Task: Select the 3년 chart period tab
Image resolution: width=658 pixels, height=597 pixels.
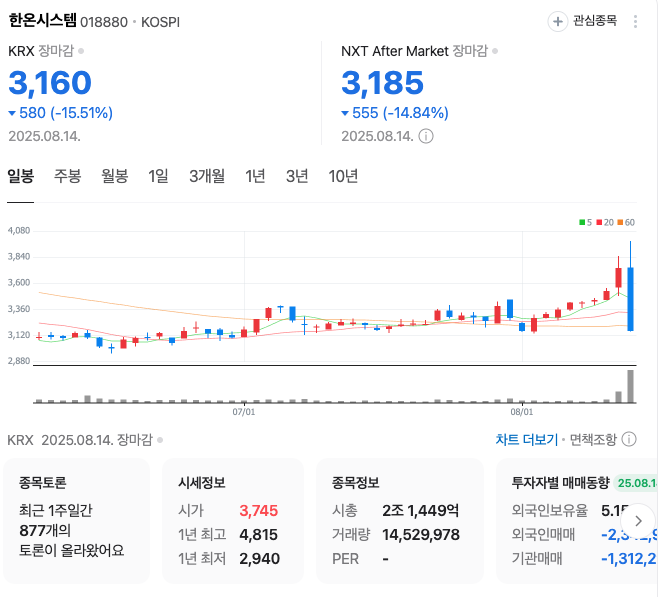Action: (297, 176)
